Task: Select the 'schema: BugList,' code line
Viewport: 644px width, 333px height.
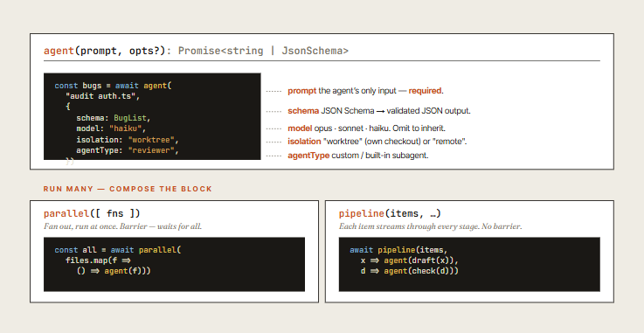Action: [114, 118]
